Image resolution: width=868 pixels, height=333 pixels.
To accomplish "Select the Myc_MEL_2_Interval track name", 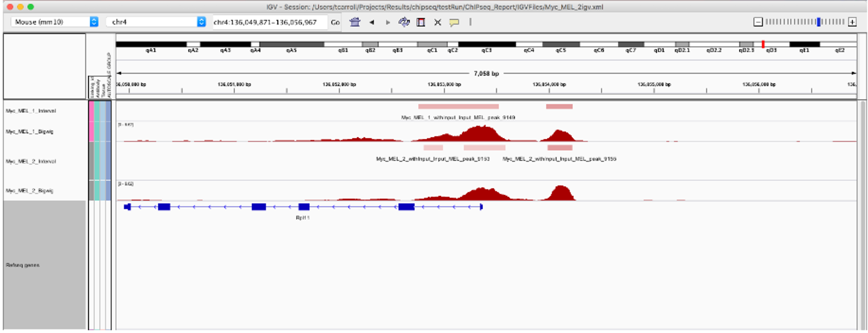I will coord(31,161).
